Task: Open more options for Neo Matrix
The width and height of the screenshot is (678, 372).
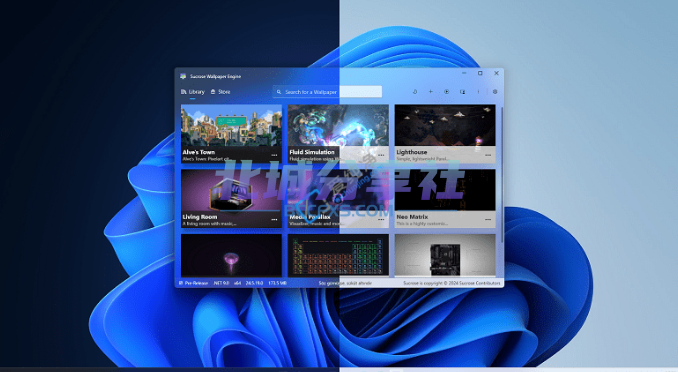Action: coord(488,220)
